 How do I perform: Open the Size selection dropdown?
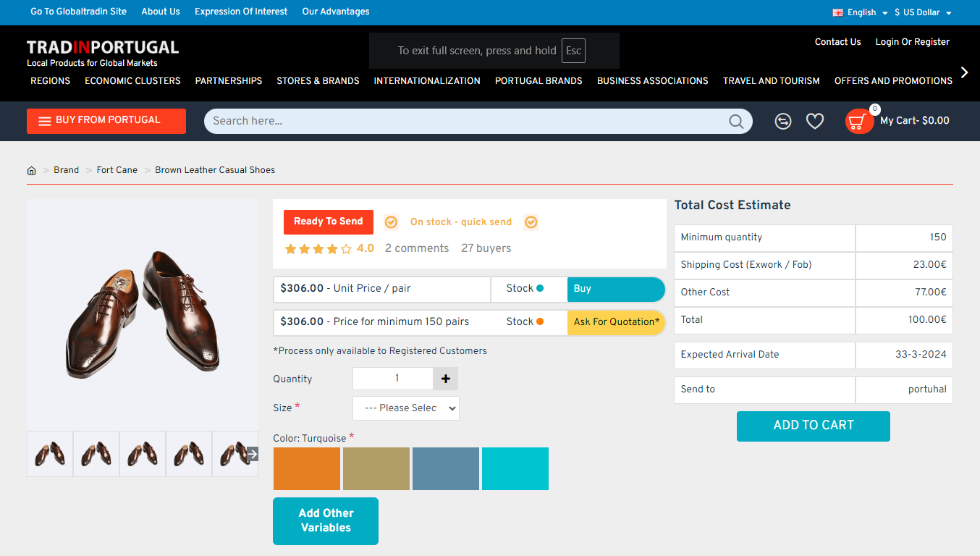point(405,408)
